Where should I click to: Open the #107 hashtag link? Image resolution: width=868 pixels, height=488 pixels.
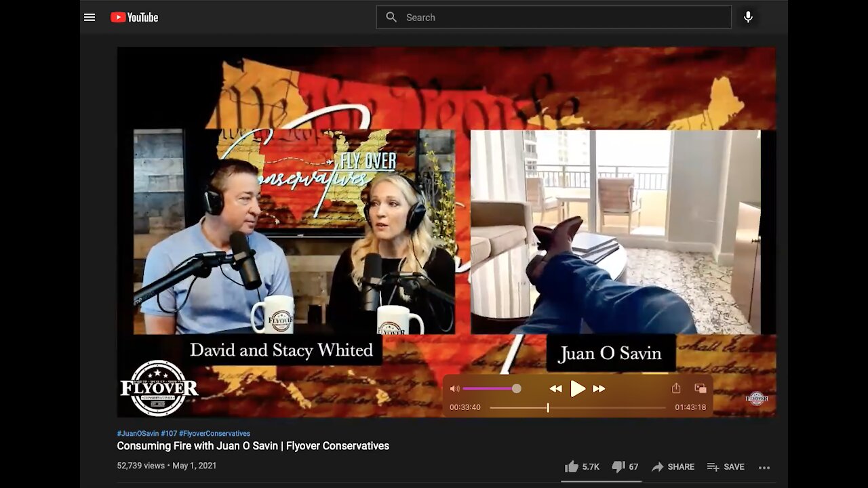pyautogui.click(x=169, y=434)
